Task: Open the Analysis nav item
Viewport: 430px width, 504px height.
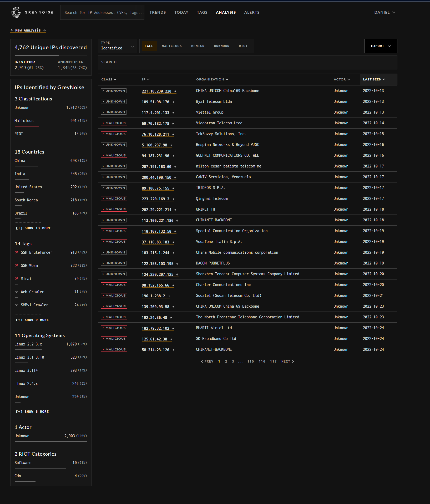Action: [x=226, y=12]
